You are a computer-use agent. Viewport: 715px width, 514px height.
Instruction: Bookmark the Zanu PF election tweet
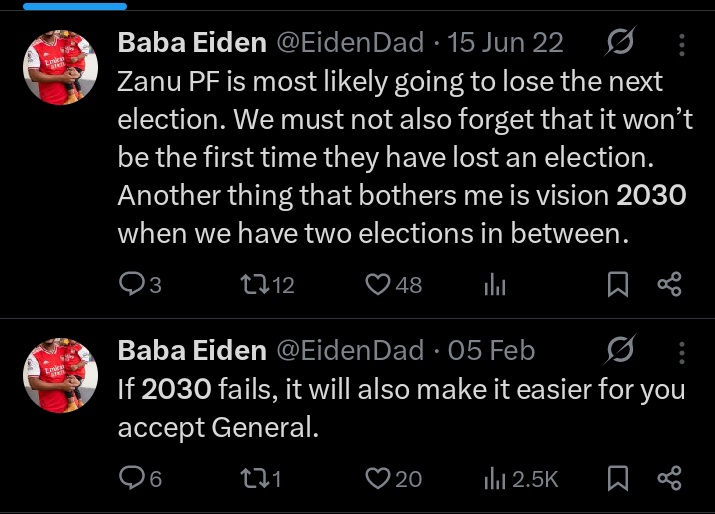pos(618,285)
